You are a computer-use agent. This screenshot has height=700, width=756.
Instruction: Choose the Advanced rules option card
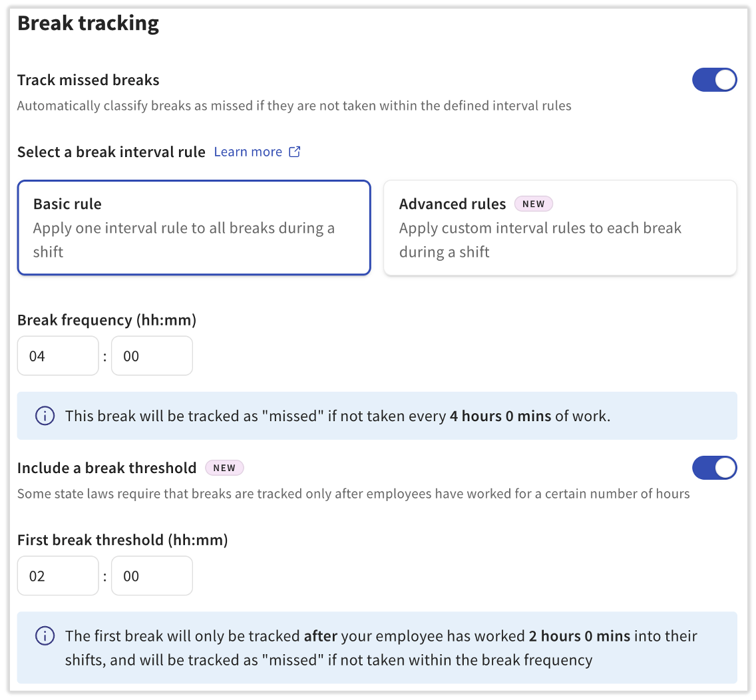tap(560, 228)
